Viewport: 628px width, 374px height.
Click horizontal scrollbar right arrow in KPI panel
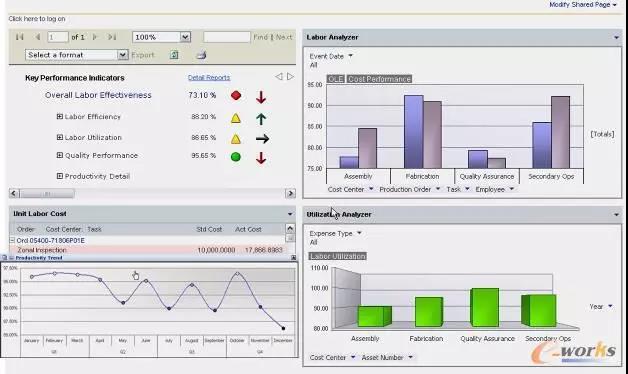(291, 193)
